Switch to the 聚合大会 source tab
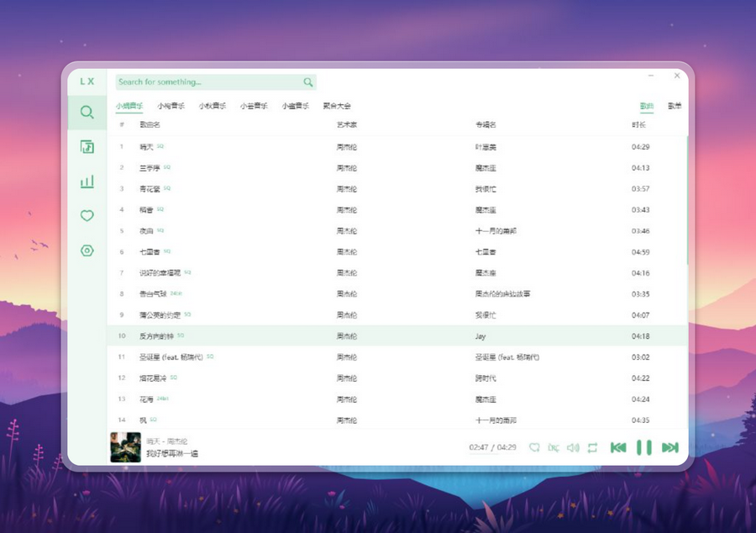The image size is (756, 533). [337, 106]
